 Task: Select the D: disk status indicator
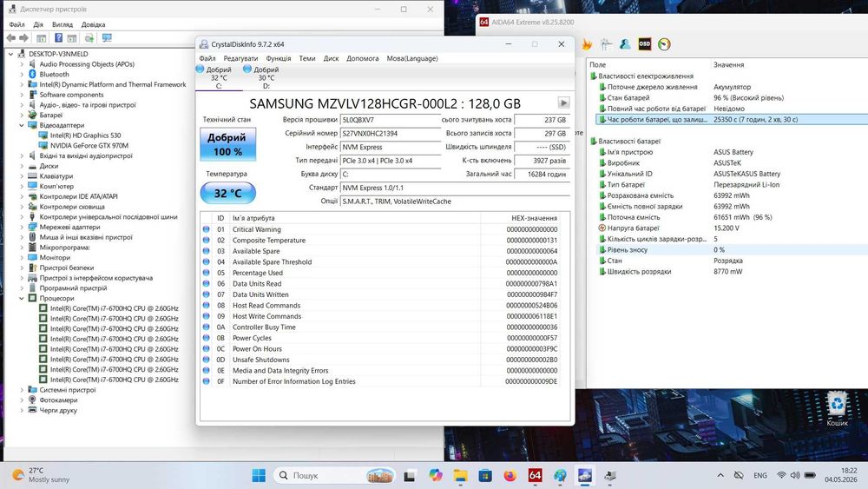click(x=261, y=77)
